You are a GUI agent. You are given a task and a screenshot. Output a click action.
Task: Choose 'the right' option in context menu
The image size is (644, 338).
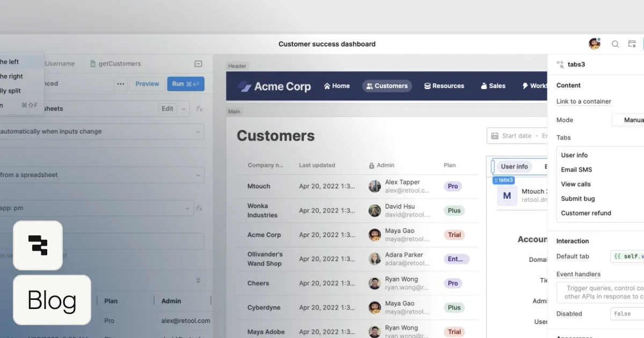pyautogui.click(x=11, y=76)
